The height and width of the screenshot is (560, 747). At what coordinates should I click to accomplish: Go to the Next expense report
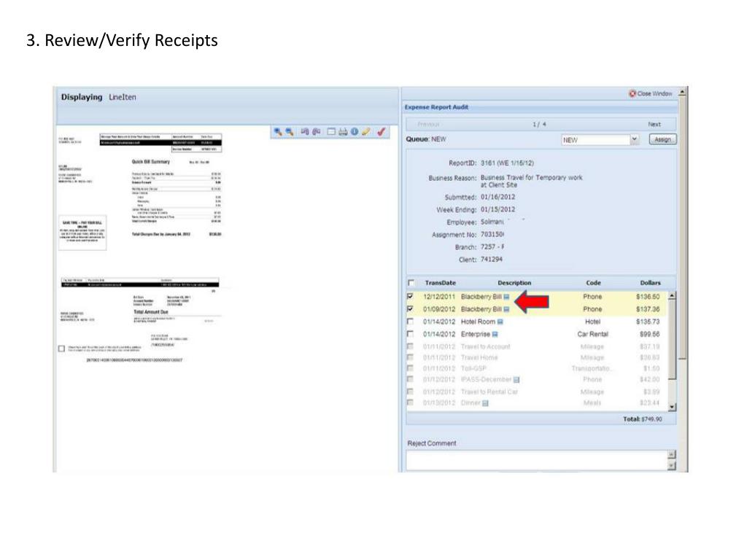654,124
